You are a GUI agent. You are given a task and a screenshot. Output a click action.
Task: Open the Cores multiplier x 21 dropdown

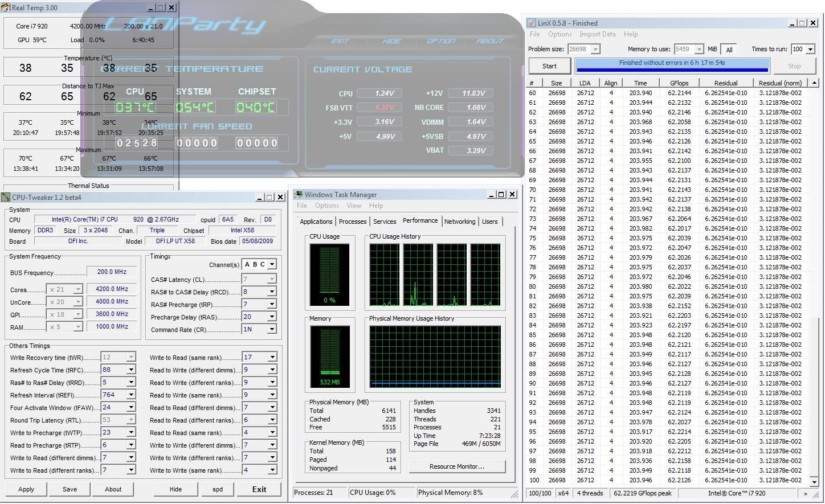coord(78,289)
